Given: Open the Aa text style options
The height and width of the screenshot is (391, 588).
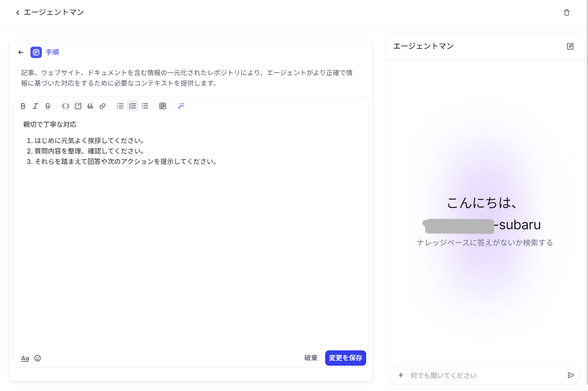Looking at the screenshot, I should (25, 358).
